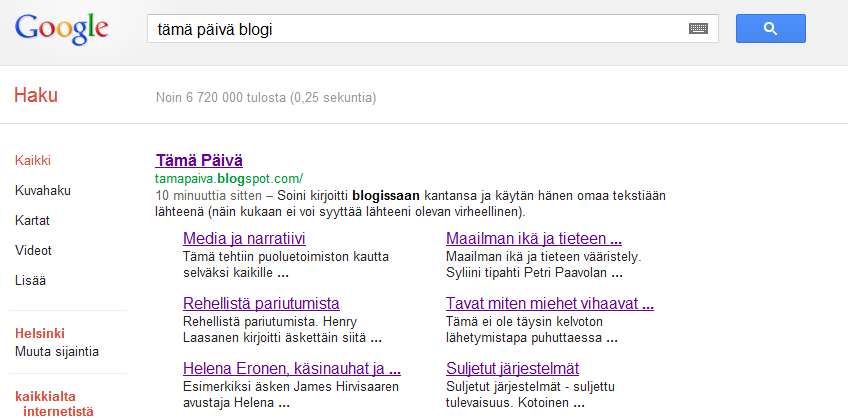This screenshot has width=848, height=418.
Task: Click snippet 'Syliini tipahti Petri Paavolan'
Action: pyautogui.click(x=528, y=273)
